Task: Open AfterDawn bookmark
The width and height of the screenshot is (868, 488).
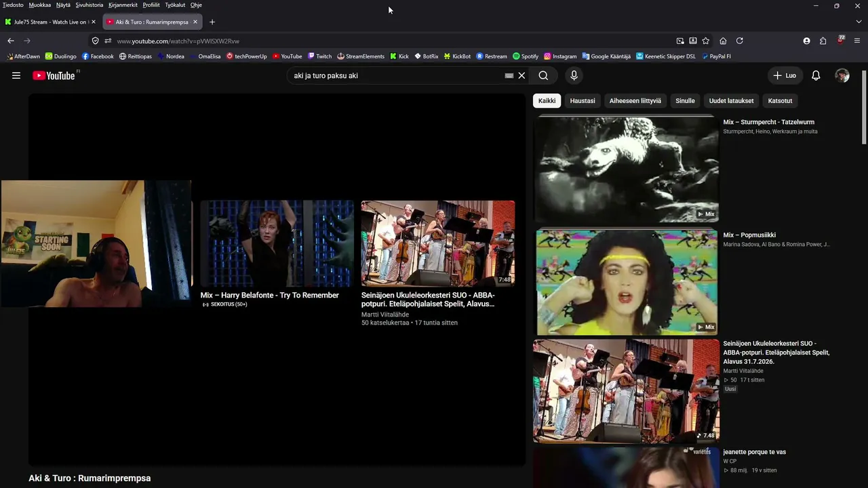Action: coord(23,56)
